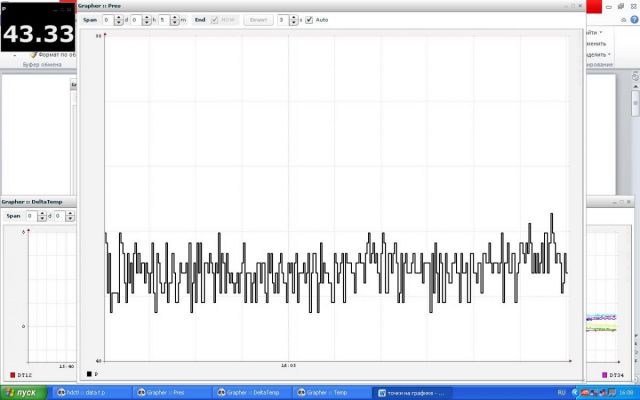This screenshot has width=640, height=400.
Task: Click the black P legend swatch
Action: coord(89,374)
